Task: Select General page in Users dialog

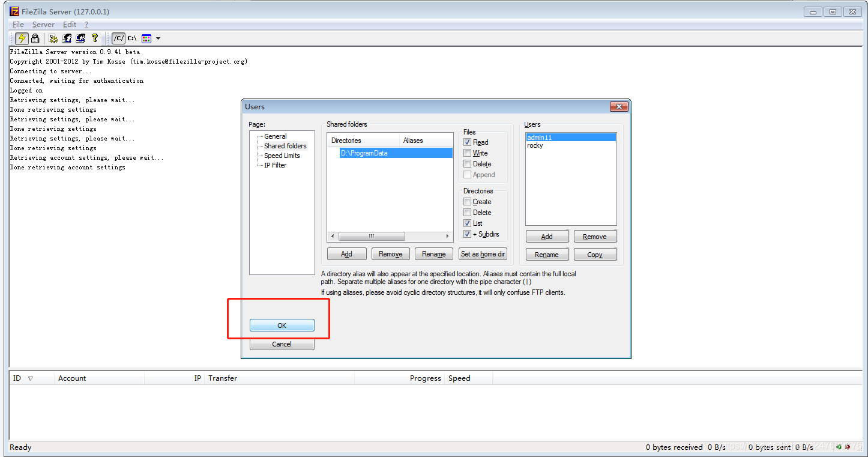Action: click(x=276, y=136)
